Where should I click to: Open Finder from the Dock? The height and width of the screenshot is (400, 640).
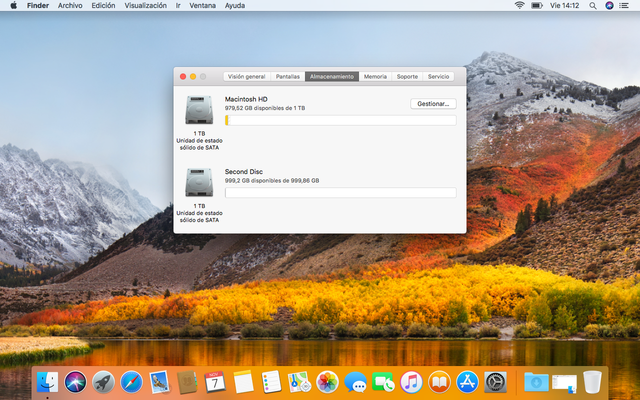(47, 382)
